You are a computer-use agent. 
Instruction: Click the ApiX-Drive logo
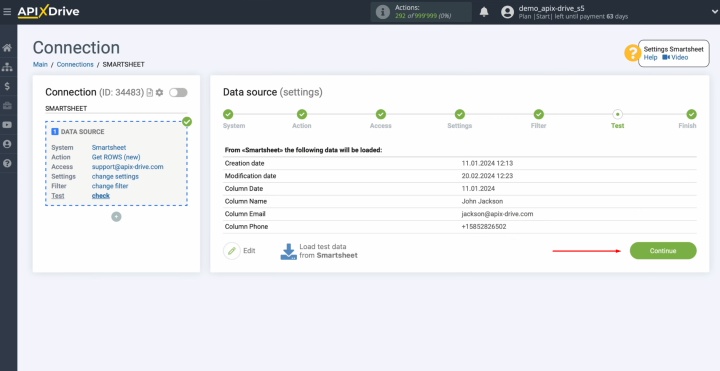[x=48, y=11]
